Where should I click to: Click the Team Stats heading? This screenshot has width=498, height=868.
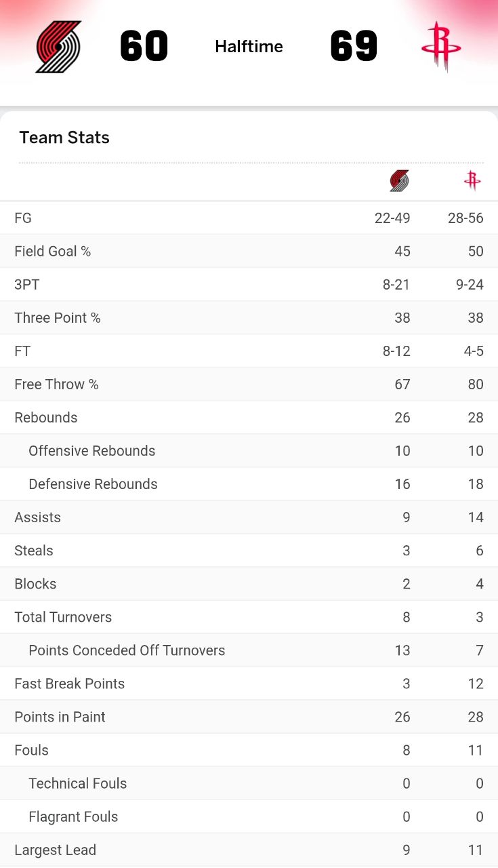tap(64, 138)
